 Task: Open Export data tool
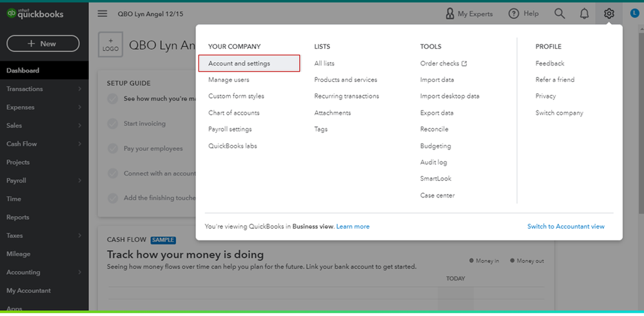point(436,113)
